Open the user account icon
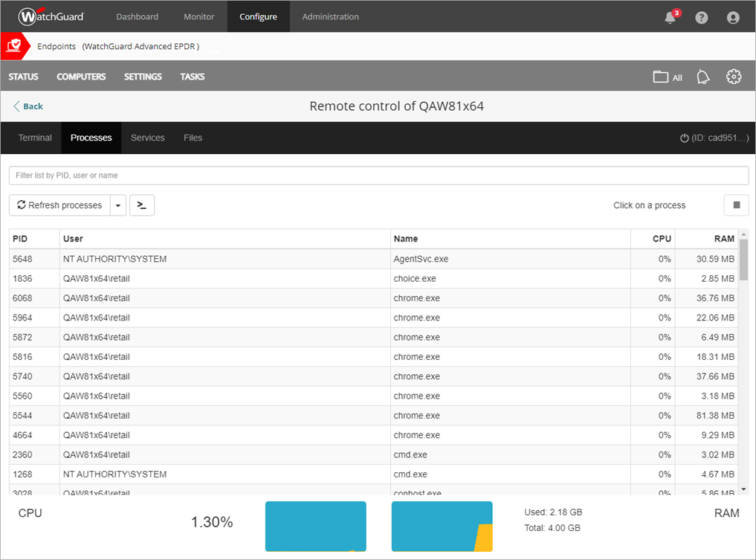Screen dimensions: 756x560 pos(733,16)
